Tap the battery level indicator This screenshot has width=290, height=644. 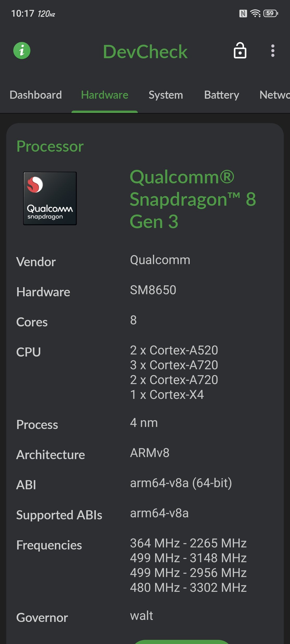tap(271, 14)
